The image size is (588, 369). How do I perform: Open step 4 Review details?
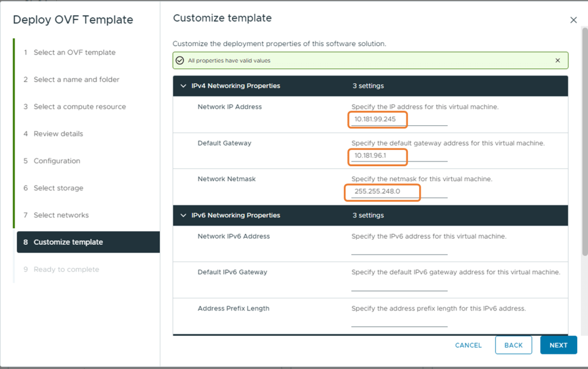(x=58, y=133)
